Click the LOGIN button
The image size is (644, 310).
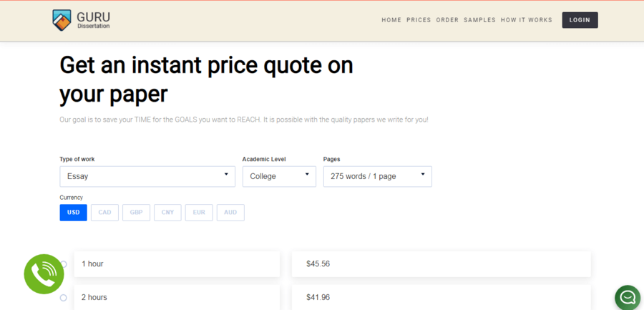click(580, 20)
